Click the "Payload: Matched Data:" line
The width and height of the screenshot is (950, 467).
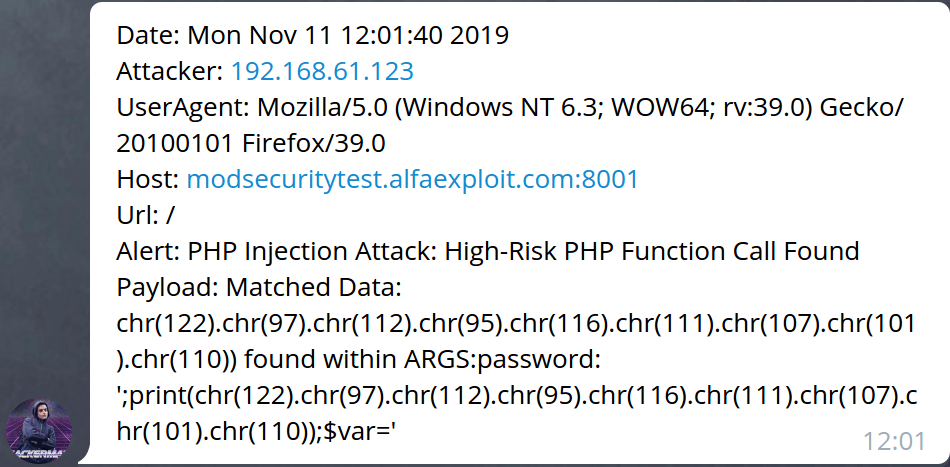[258, 288]
